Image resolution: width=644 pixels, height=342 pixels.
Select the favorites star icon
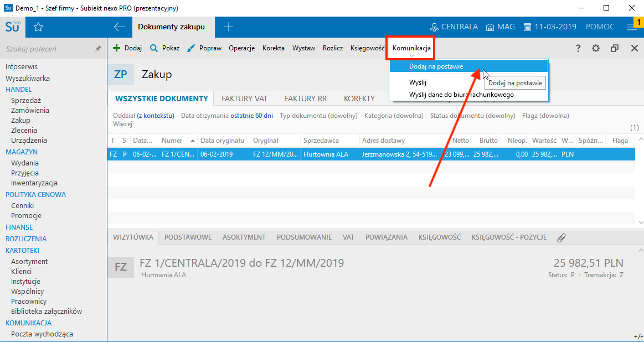tap(38, 26)
